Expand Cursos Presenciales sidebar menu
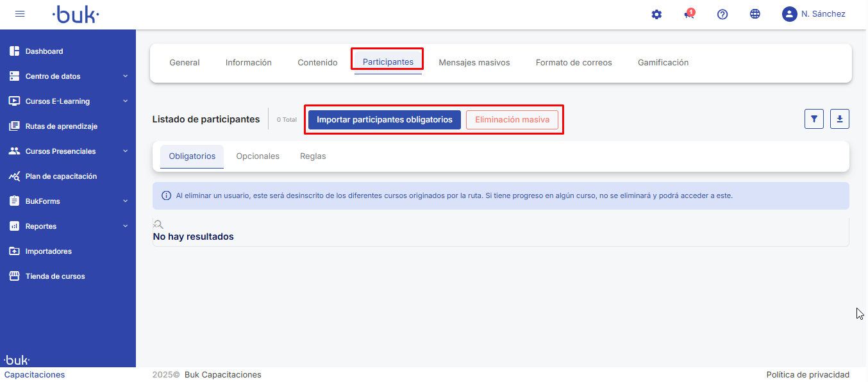The width and height of the screenshot is (868, 382). (67, 151)
